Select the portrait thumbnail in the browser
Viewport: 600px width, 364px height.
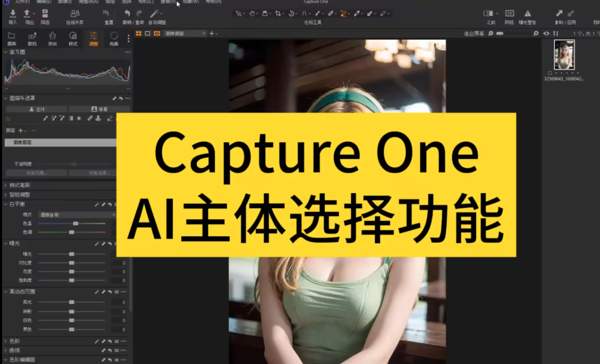click(x=564, y=55)
